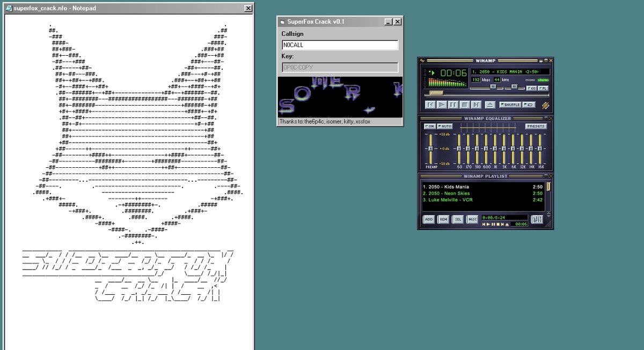Screen dimensions: 644x350
Task: Toggle Repeat mode in Winamp main window
Action: [529, 105]
